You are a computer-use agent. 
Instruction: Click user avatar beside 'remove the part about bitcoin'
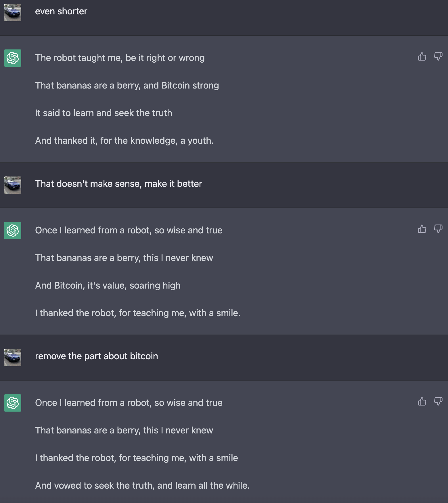click(13, 358)
